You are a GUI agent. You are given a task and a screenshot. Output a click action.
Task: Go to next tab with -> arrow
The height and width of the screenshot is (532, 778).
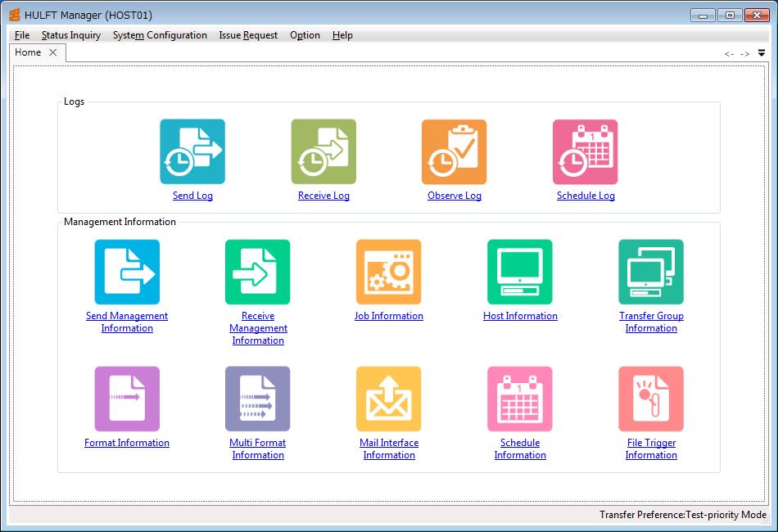pos(744,53)
